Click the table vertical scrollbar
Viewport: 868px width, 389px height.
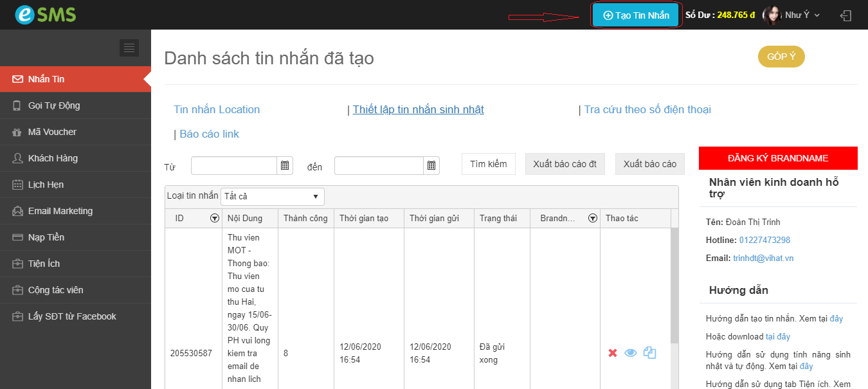click(674, 289)
